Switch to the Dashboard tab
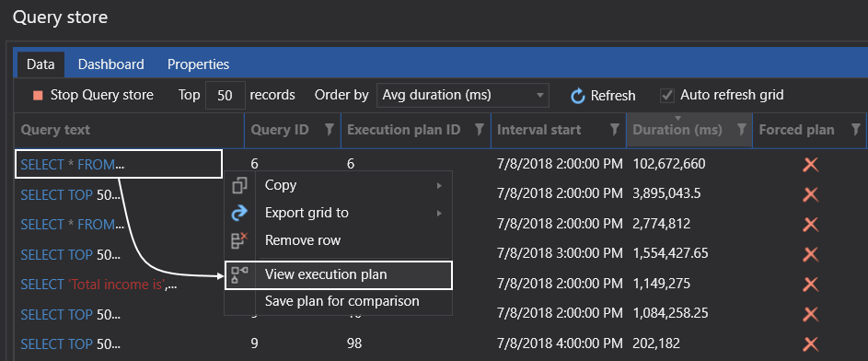 [x=110, y=64]
